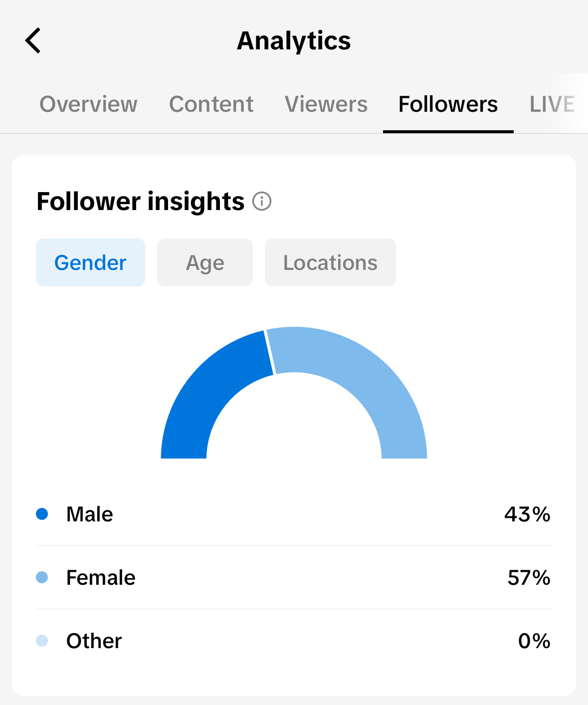588x705 pixels.
Task: Click the Female legend dot
Action: point(42,577)
